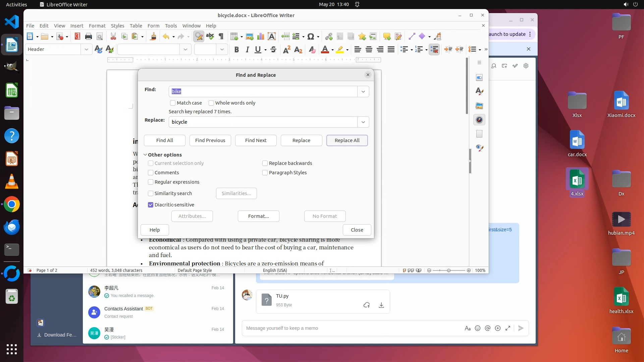Toggle formatting marks pilcrow icon
Viewport: 644px width, 362px height.
tap(221, 37)
